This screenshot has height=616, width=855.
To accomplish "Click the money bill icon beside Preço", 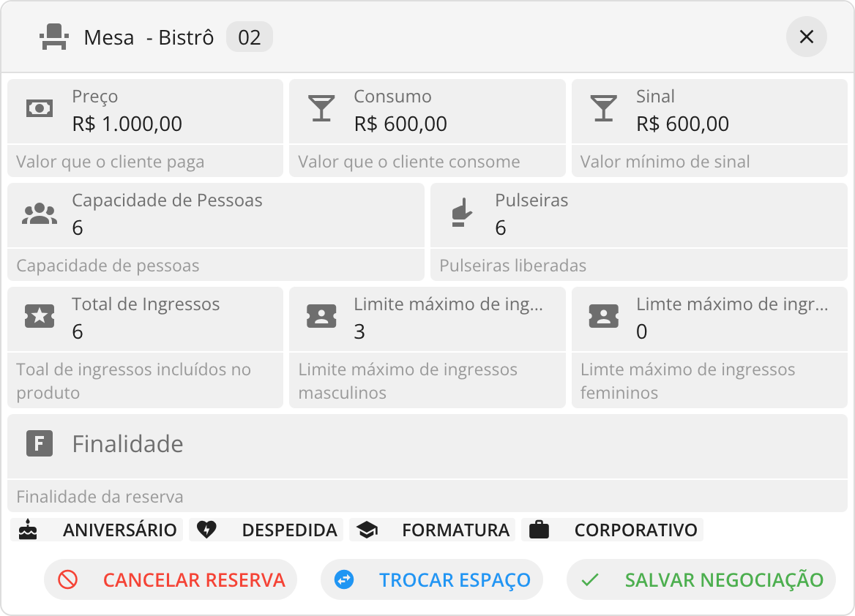I will 40,108.
